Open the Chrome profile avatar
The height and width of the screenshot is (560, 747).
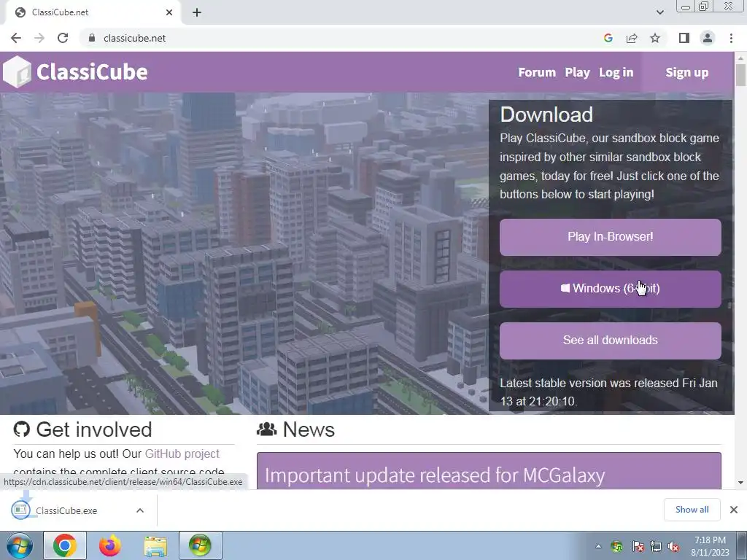[x=708, y=38]
